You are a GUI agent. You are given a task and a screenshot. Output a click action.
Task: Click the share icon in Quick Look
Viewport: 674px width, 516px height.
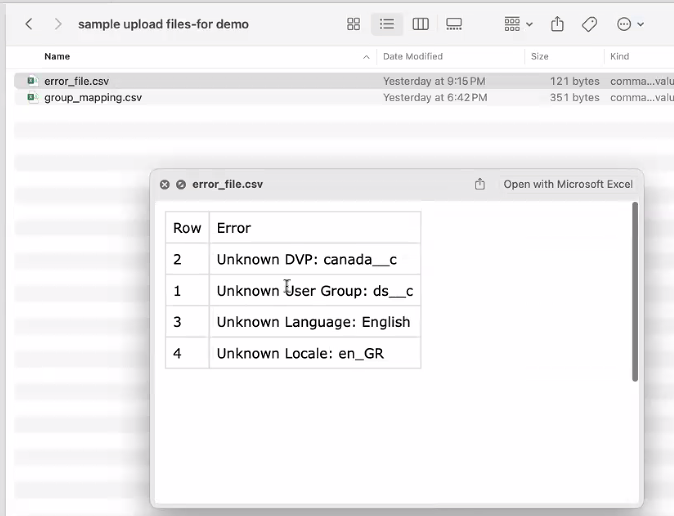480,184
